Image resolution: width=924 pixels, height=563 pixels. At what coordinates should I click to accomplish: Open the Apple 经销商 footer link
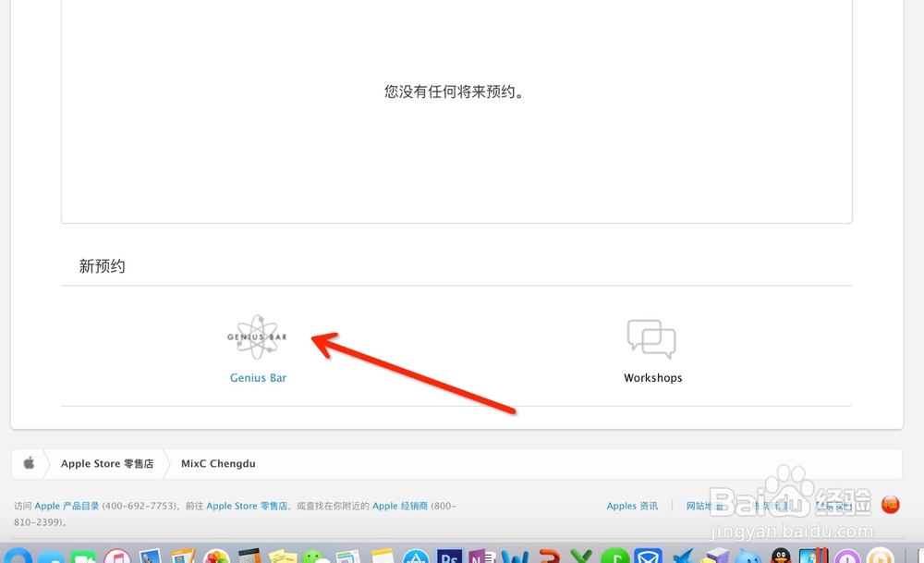(400, 506)
